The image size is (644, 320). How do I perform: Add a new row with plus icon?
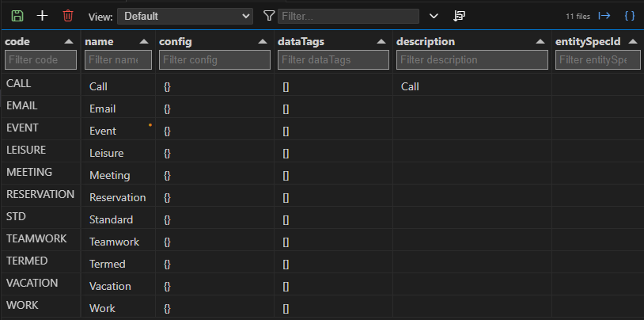(x=43, y=16)
